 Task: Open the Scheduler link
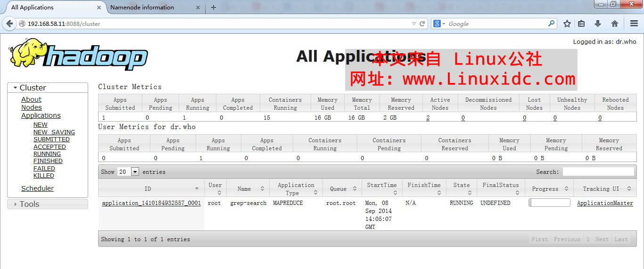pyautogui.click(x=37, y=188)
